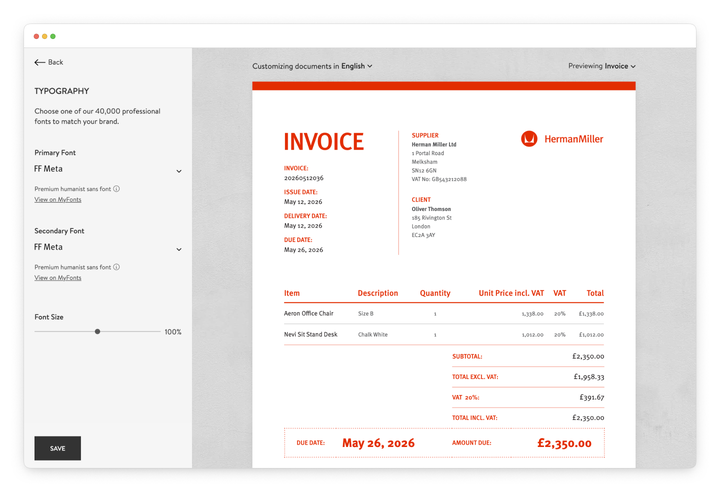Screen dimensions: 720x492
Task: Click the Chalk White description cell
Action: 373,334
